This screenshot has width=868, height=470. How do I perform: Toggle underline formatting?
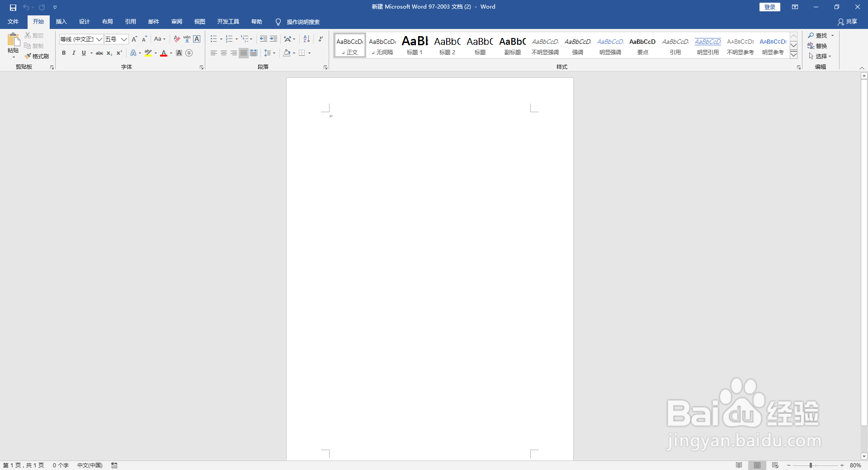[x=84, y=53]
